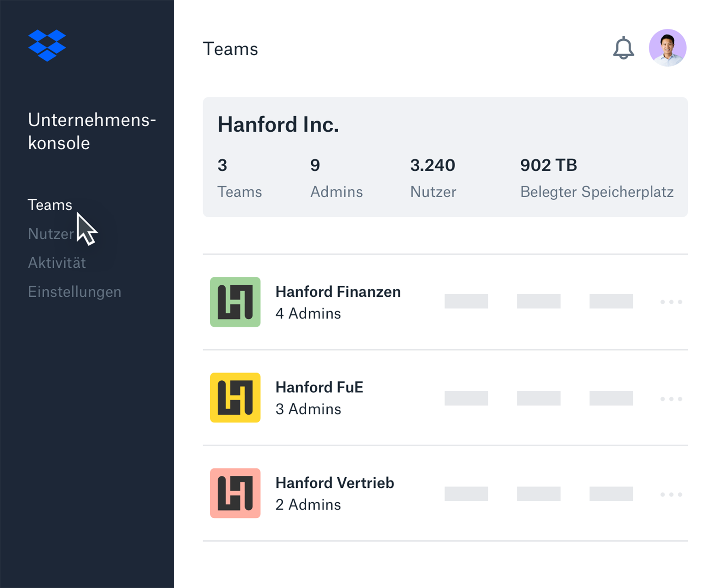The width and height of the screenshot is (717, 588).
Task: Click the green Hanford Finanzen team logo
Action: point(235,302)
